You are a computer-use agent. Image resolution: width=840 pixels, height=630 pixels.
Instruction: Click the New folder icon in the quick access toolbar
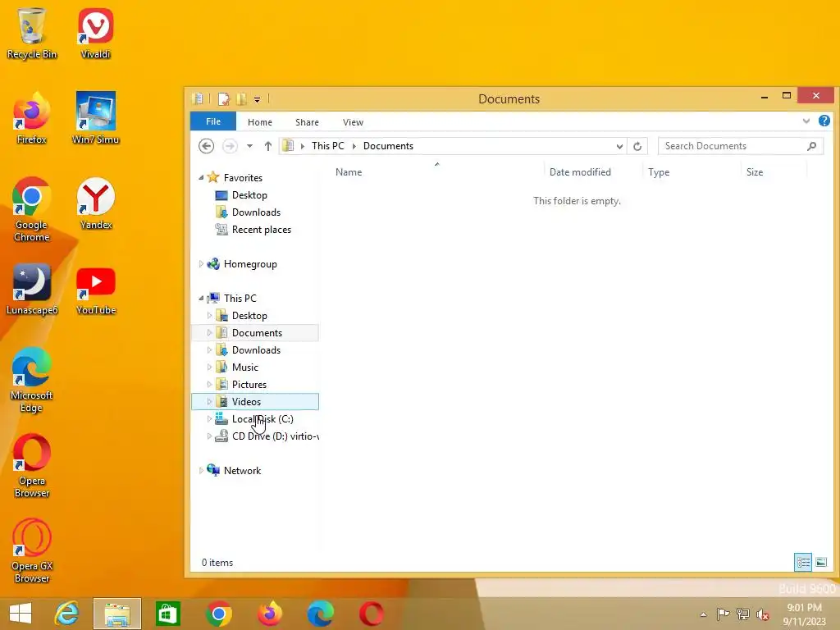coord(241,99)
